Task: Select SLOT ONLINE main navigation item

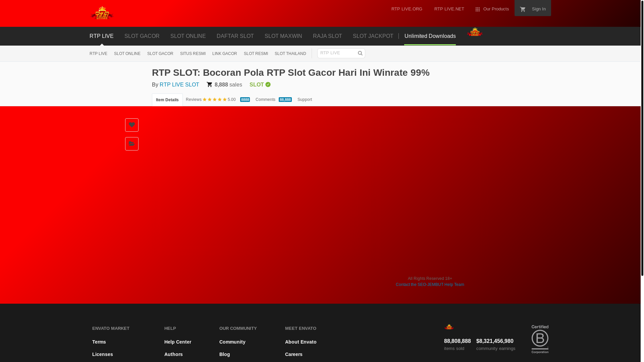Action: coord(188,36)
